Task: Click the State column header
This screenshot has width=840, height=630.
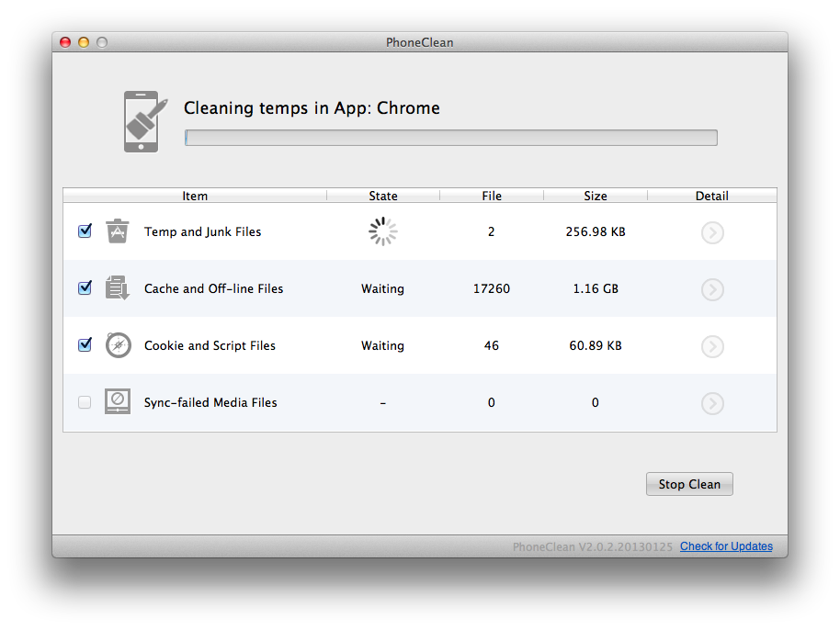Action: [383, 196]
